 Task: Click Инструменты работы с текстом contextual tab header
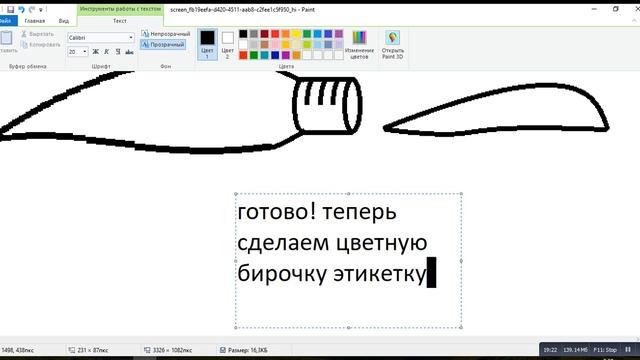tap(120, 9)
